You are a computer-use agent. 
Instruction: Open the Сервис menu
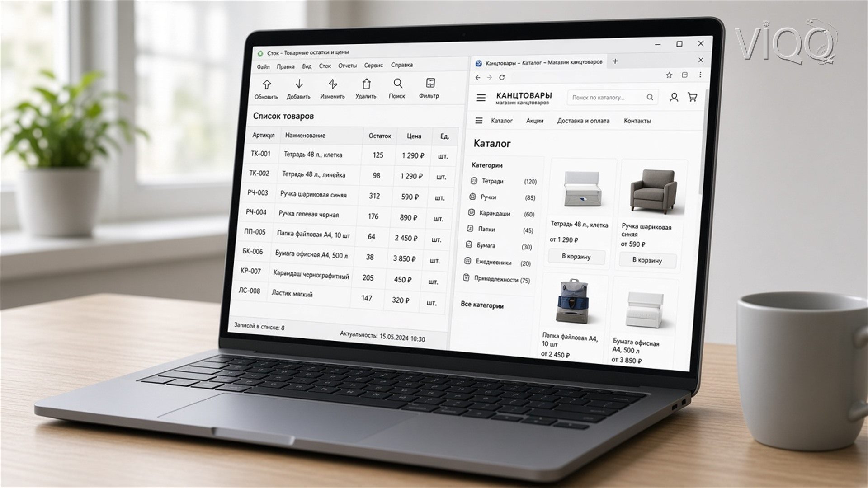373,65
